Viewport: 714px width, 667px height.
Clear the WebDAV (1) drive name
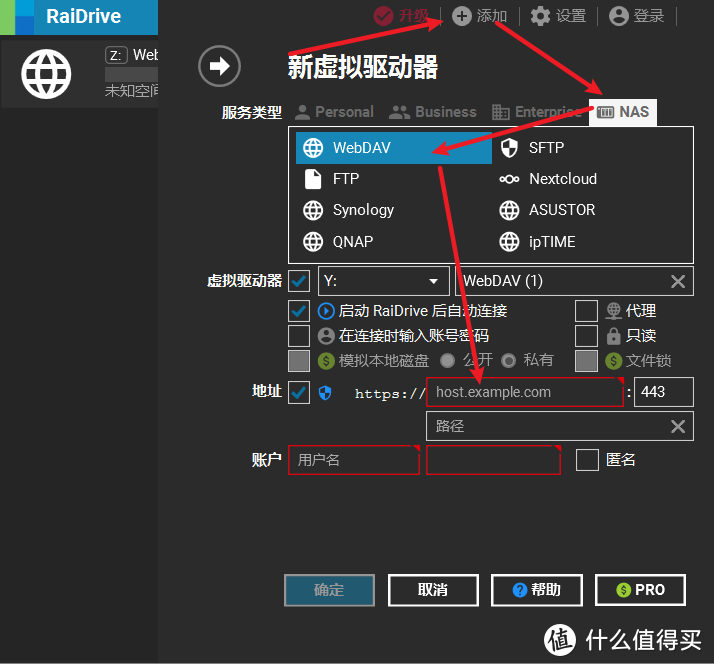[x=678, y=281]
